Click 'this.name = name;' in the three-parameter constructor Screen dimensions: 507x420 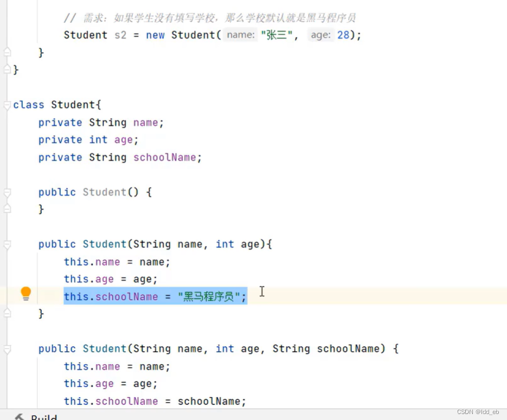coord(117,367)
